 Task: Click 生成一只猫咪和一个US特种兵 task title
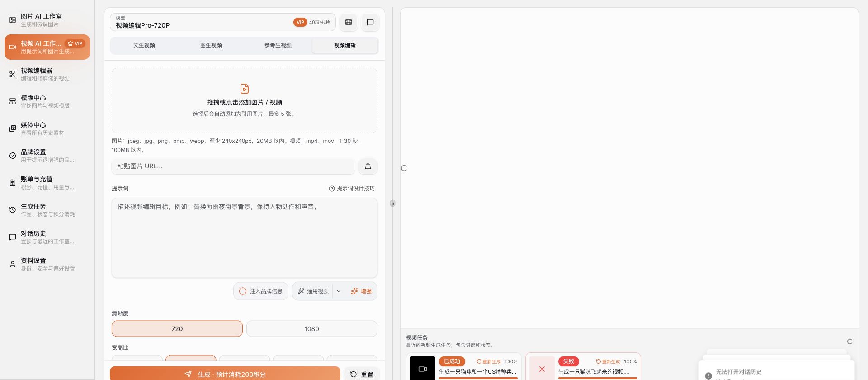[x=477, y=372]
